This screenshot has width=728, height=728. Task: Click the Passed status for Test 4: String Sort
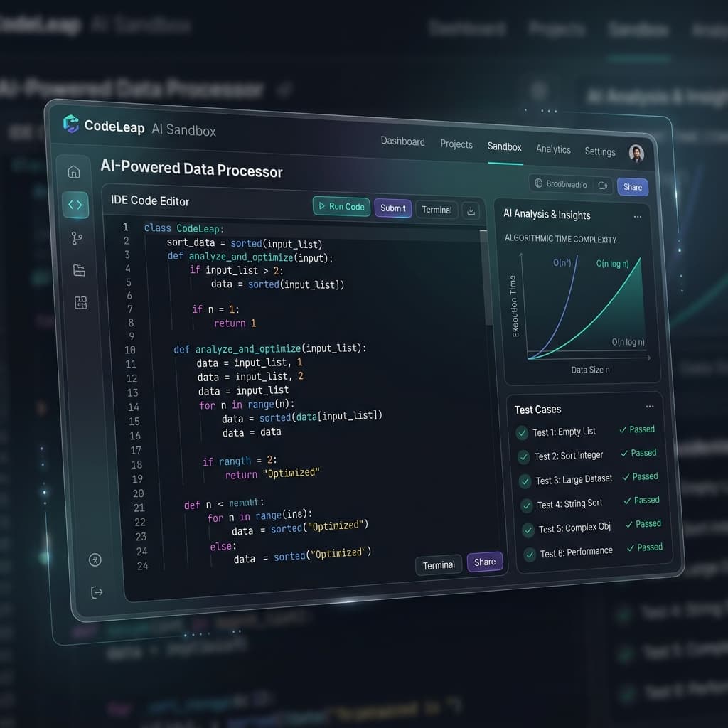pos(642,500)
